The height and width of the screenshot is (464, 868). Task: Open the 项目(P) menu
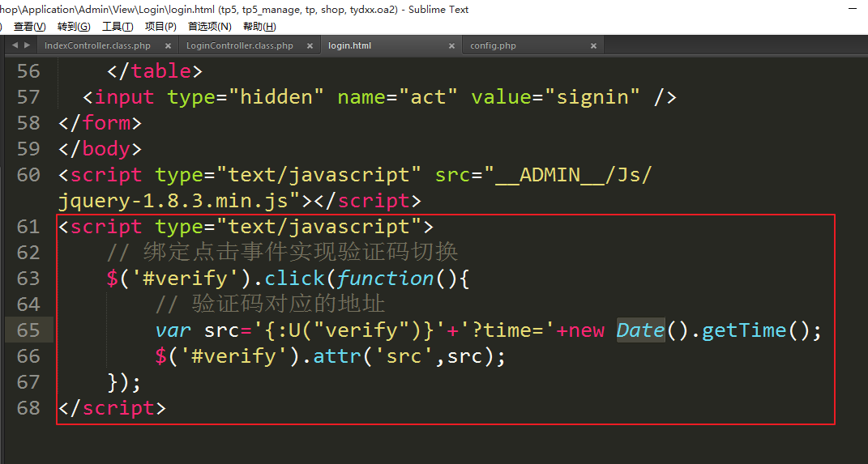(x=160, y=27)
